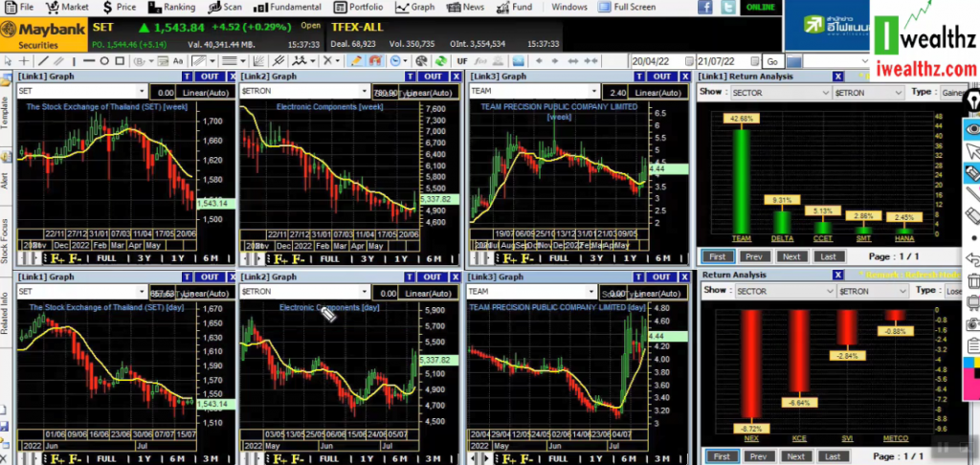Select the circle drawing tool
Image resolution: width=980 pixels, height=465 pixels.
(x=104, y=60)
